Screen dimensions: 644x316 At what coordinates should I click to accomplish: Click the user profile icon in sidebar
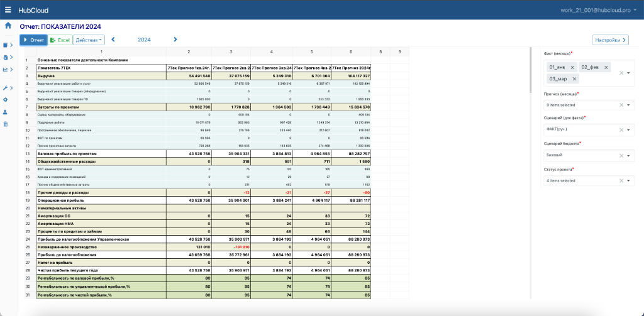6,112
